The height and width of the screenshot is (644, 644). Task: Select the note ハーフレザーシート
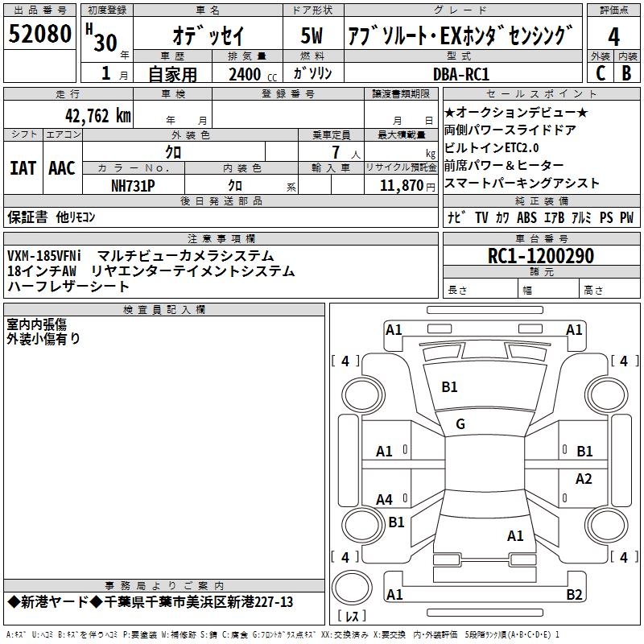click(68, 287)
